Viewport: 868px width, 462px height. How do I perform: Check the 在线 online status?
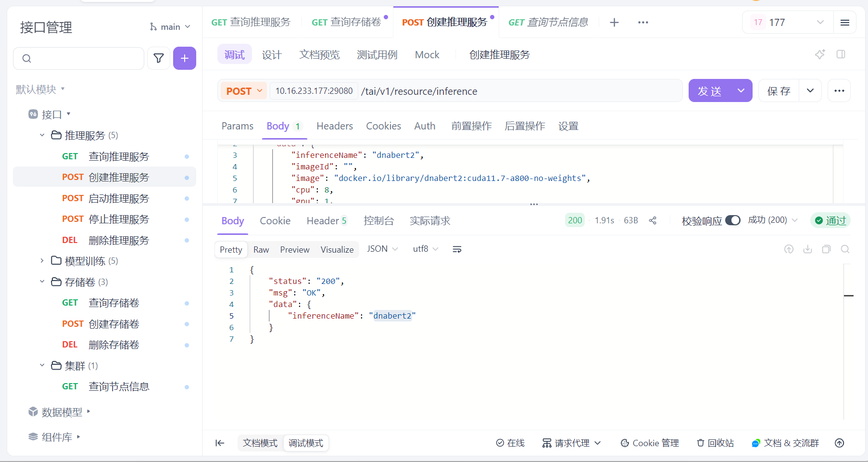pyautogui.click(x=510, y=443)
